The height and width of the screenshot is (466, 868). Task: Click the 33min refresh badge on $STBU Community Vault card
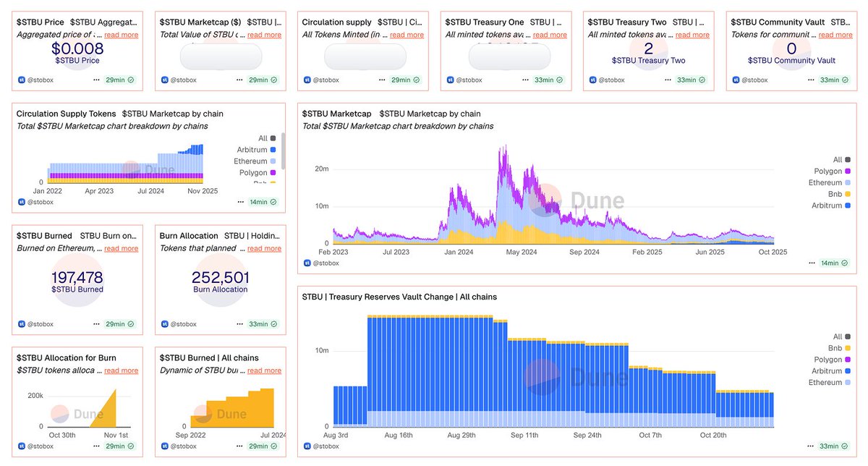[x=835, y=80]
